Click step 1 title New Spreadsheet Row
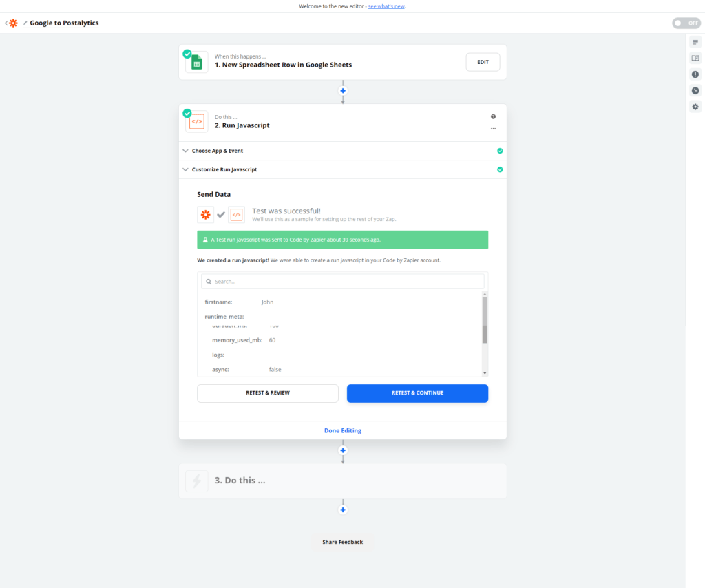The image size is (705, 588). pyautogui.click(x=283, y=65)
